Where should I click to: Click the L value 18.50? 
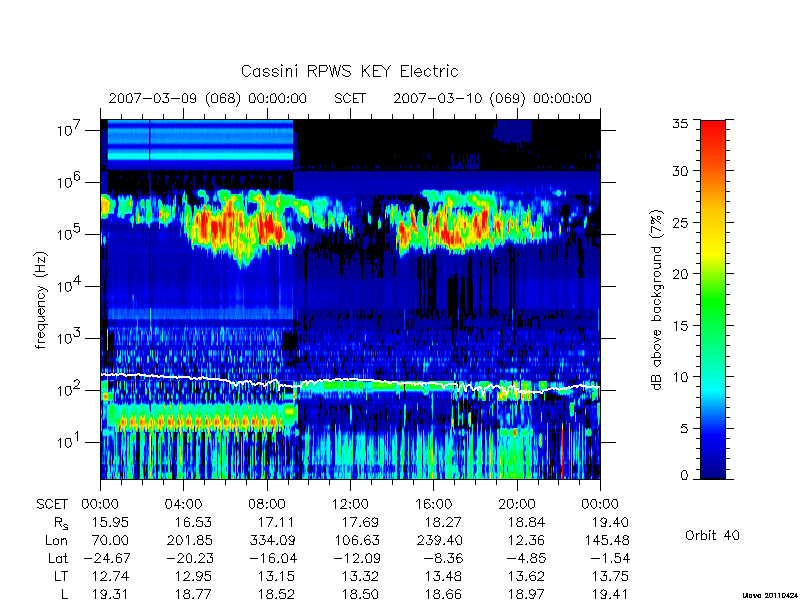[x=360, y=594]
